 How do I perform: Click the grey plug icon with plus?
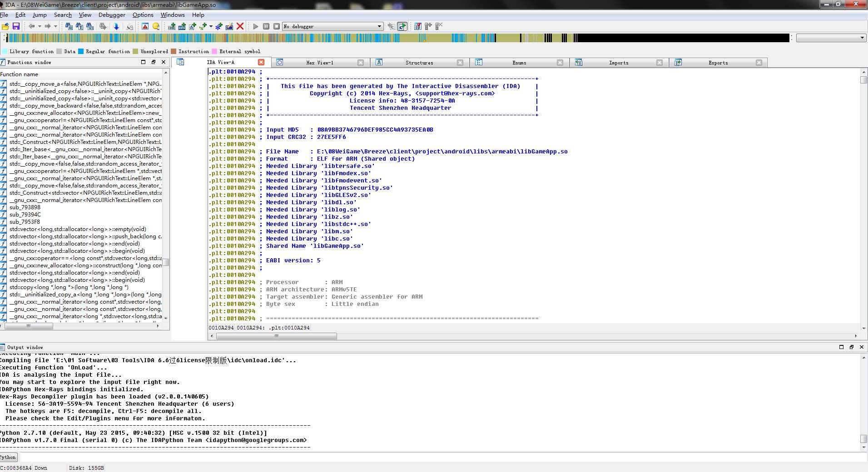[428, 26]
